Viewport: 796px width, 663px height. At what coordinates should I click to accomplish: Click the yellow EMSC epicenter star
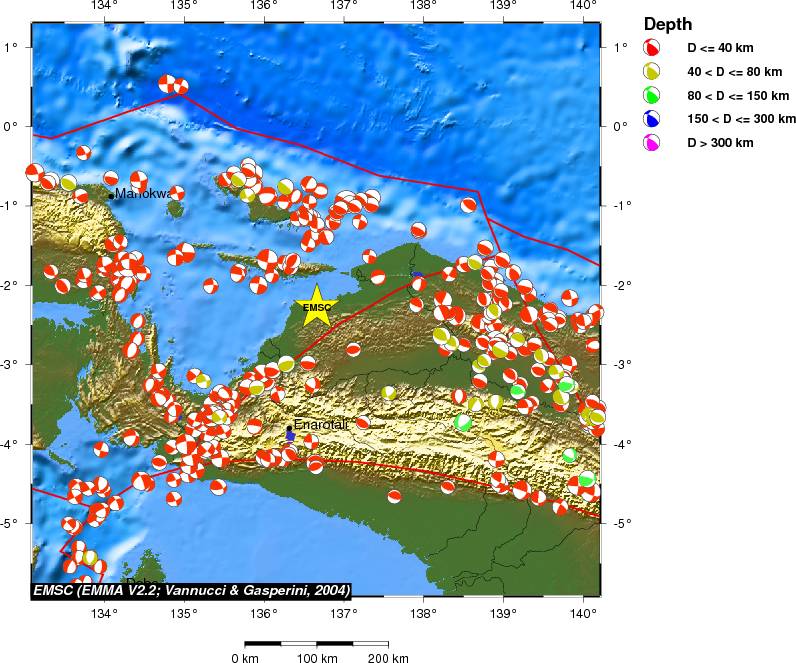coord(316,307)
